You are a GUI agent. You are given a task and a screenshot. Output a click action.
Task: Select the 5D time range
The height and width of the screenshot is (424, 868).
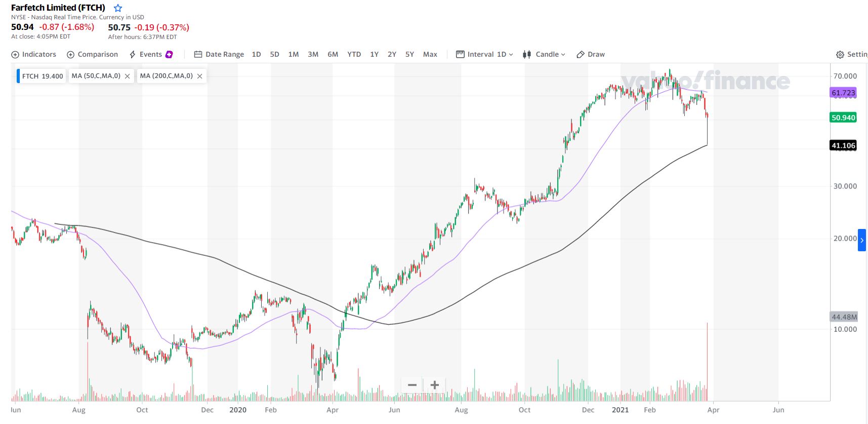[x=275, y=54]
